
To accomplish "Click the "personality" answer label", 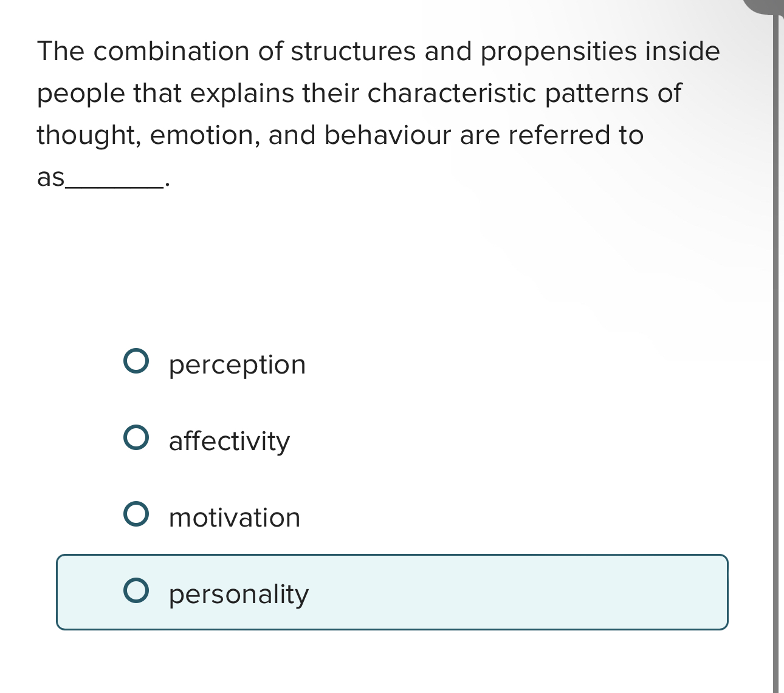I will (238, 595).
